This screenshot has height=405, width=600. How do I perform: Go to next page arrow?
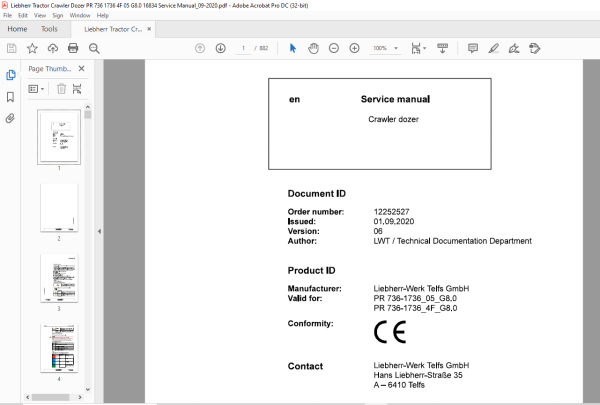click(220, 48)
